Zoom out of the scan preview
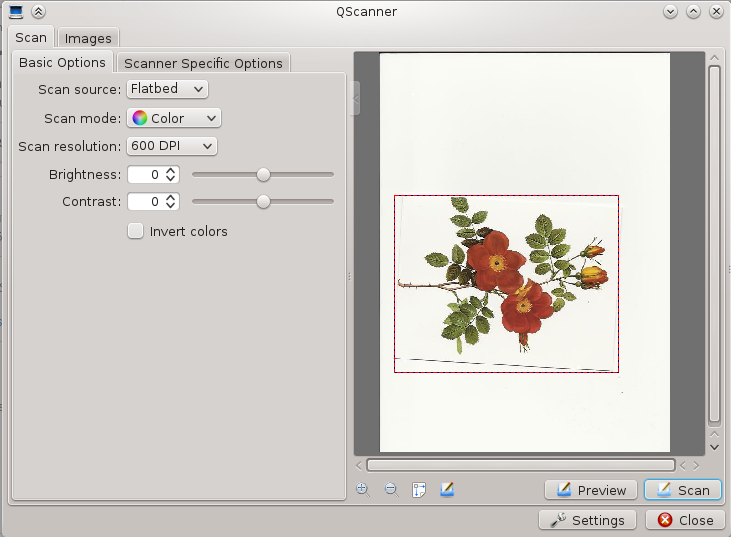 pos(391,489)
